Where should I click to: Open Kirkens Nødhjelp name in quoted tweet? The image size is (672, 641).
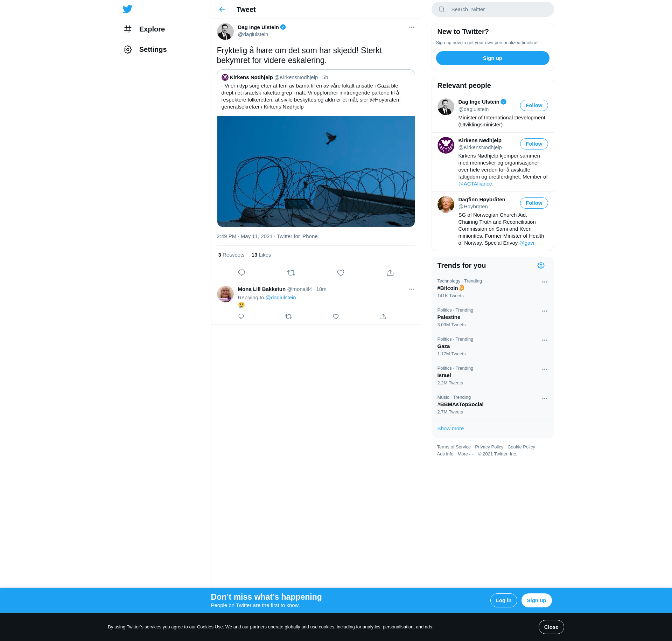tap(251, 77)
